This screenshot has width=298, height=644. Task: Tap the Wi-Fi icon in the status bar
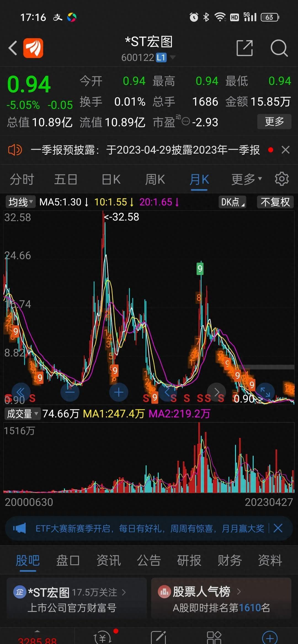[220, 17]
